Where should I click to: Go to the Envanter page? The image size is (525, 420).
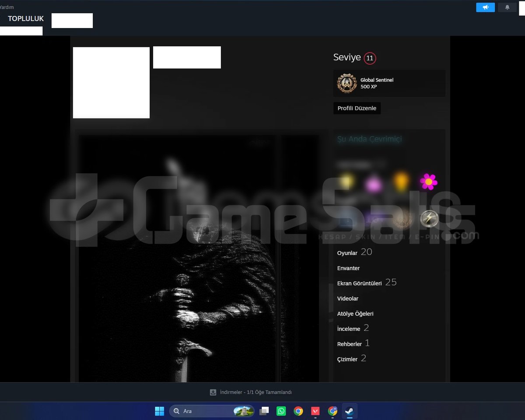(348, 268)
